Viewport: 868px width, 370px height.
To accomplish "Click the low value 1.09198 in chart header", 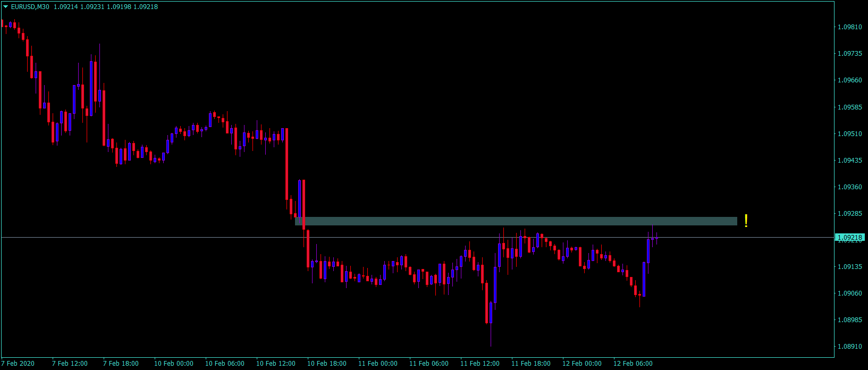I will tap(119, 7).
